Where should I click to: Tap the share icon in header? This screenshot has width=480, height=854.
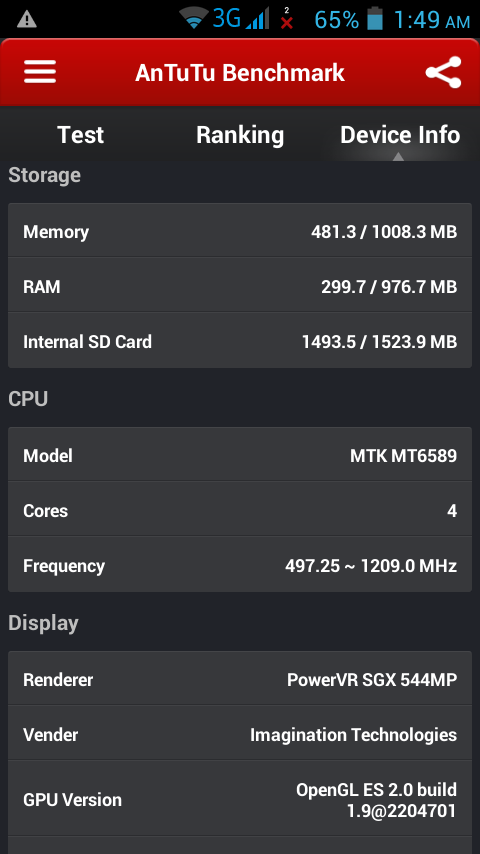click(443, 72)
